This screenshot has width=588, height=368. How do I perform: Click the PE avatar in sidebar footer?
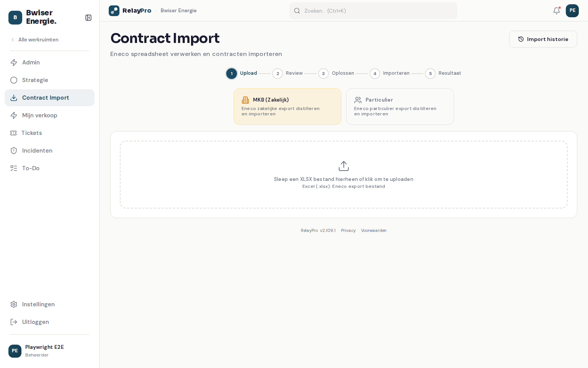click(15, 351)
